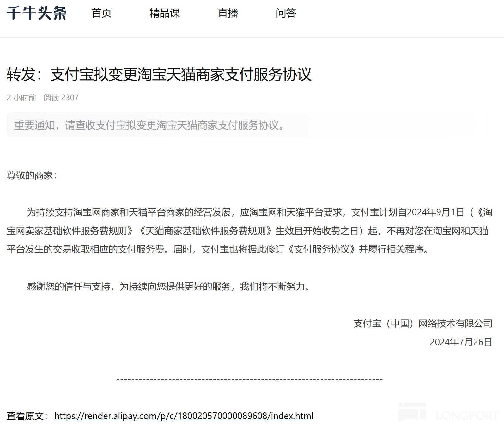Click the closing sentence 感谢您的信任与支持
The height and width of the screenshot is (427, 504).
click(169, 286)
